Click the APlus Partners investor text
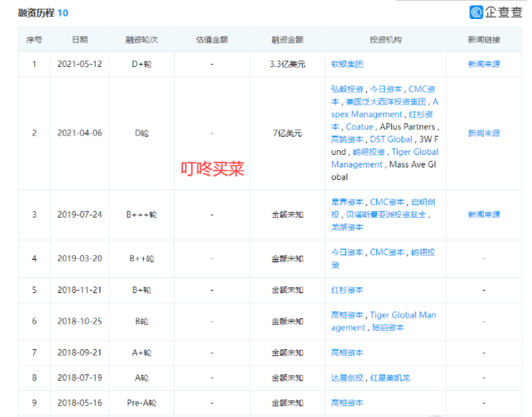The height and width of the screenshot is (417, 532). click(407, 127)
